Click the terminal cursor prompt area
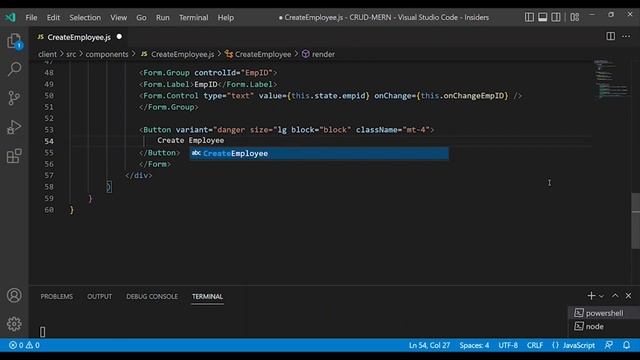The height and width of the screenshot is (360, 640). [42, 331]
